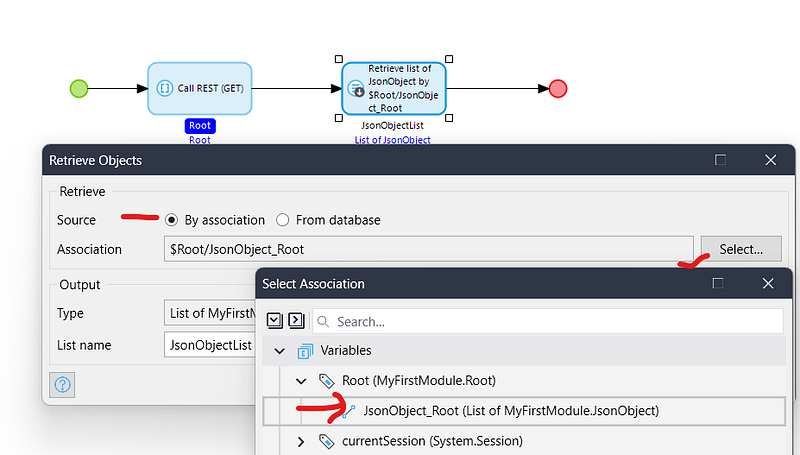The width and height of the screenshot is (800, 455).
Task: Expand the currentSession (System.Session) node
Action: tap(301, 441)
